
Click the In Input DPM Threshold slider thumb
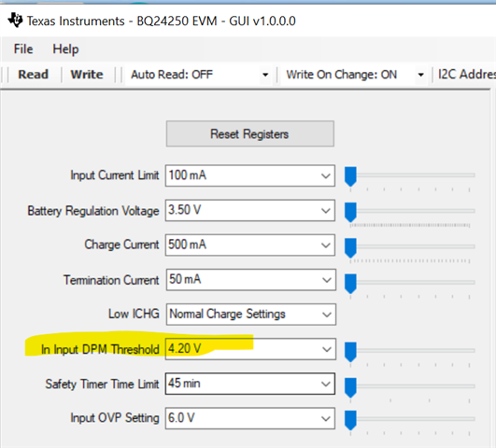tap(350, 352)
